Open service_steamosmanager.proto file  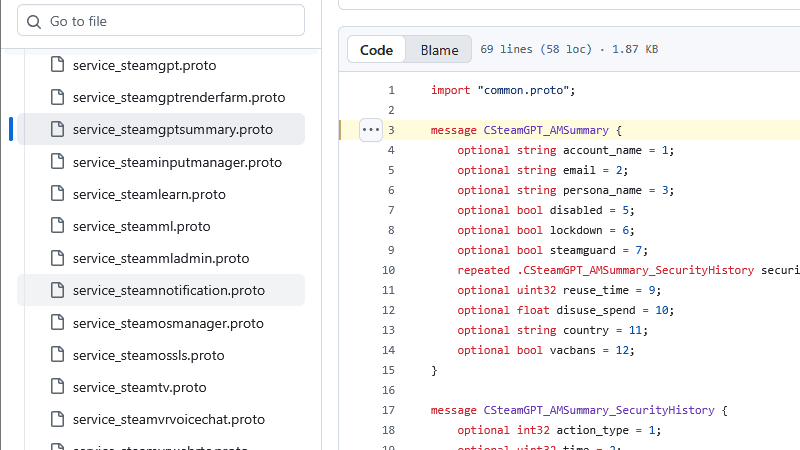(x=168, y=323)
